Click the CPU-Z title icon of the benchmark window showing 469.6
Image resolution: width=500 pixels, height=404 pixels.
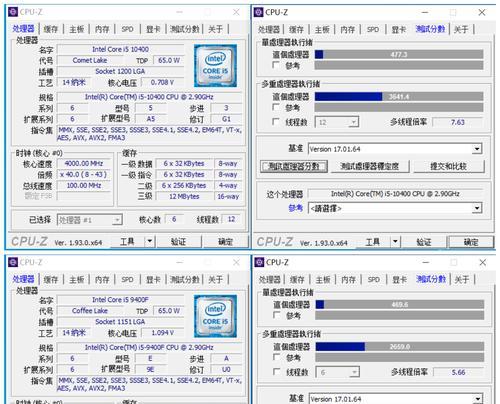pos(259,262)
